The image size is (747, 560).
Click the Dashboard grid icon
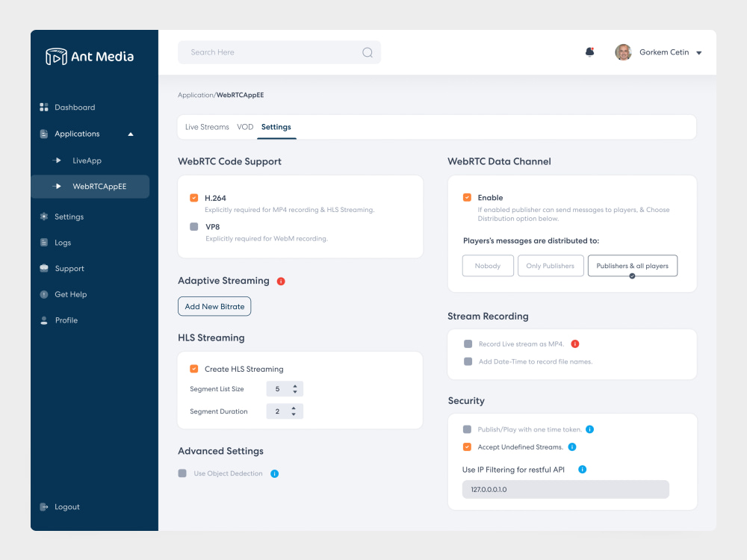tap(44, 107)
